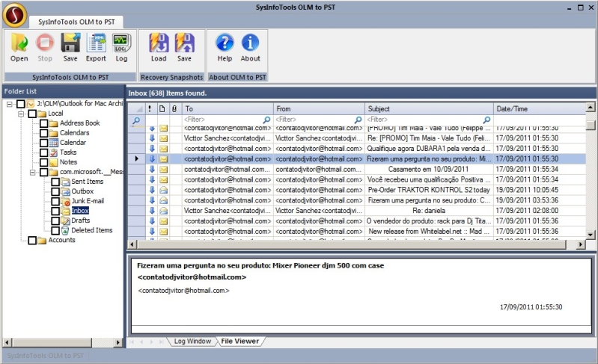Click the item type page column header icon
Screen dimensions: 598x364
162,109
